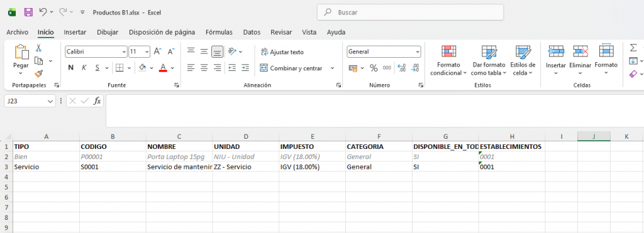The image size is (644, 233).
Task: Click the accounting number format icon
Action: point(353,68)
